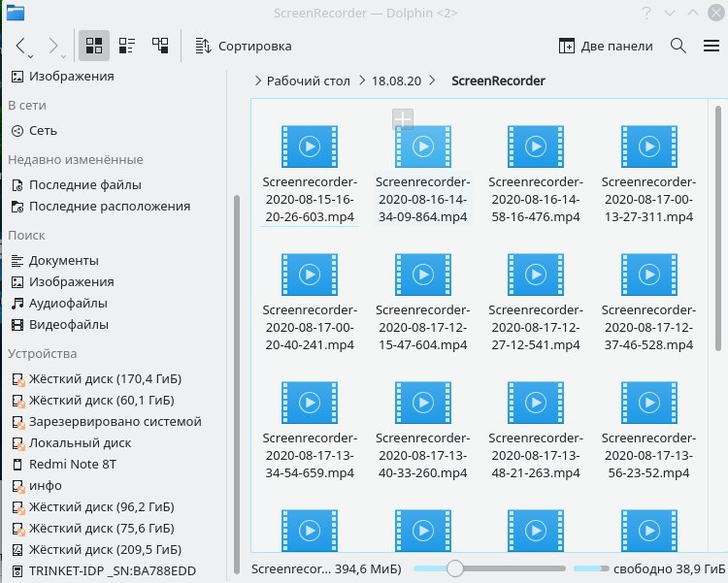This screenshot has width=728, height=583.
Task: Switch to icons view mode
Action: pyautogui.click(x=94, y=46)
